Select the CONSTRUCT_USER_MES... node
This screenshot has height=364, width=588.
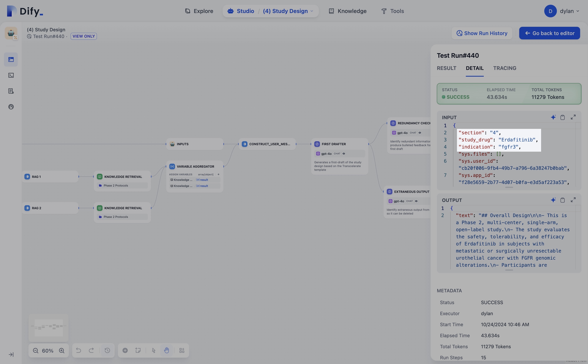pos(267,144)
